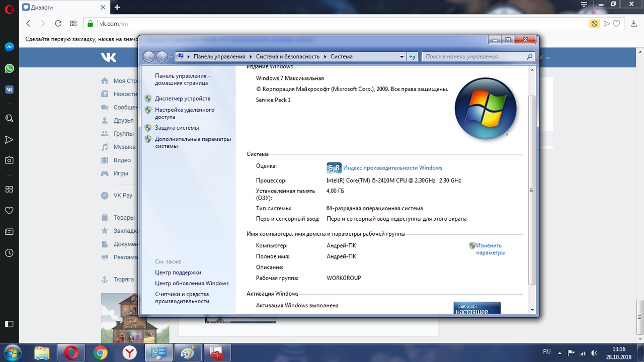The image size is (644, 362).
Task: Open new tab in Opera
Action: [117, 7]
